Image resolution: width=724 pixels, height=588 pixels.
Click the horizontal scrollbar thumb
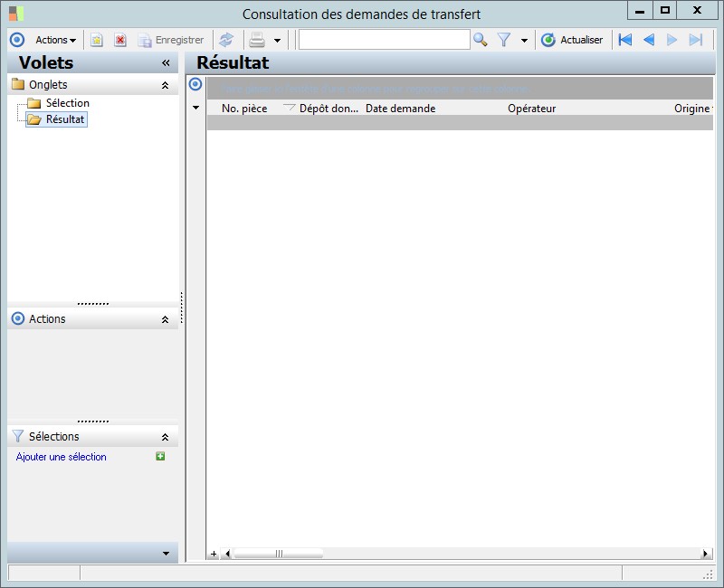(x=279, y=554)
